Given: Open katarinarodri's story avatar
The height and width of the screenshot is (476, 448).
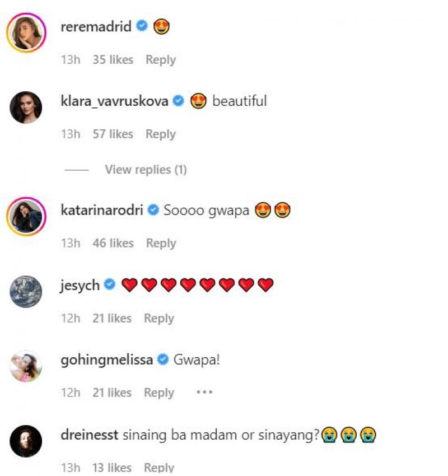Looking at the screenshot, I should [26, 216].
